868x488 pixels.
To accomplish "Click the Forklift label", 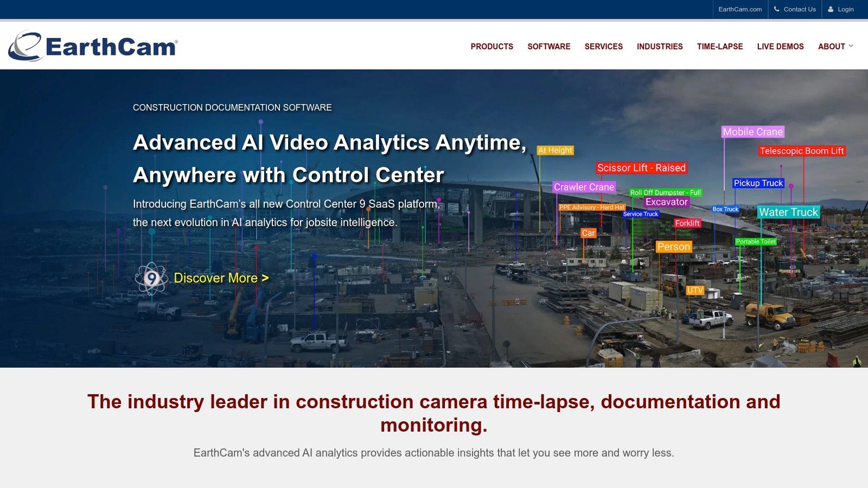I will click(x=687, y=223).
